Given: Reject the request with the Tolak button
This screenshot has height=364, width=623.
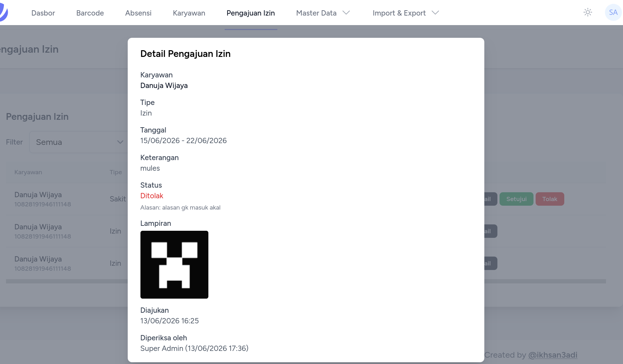Looking at the screenshot, I should click(550, 199).
